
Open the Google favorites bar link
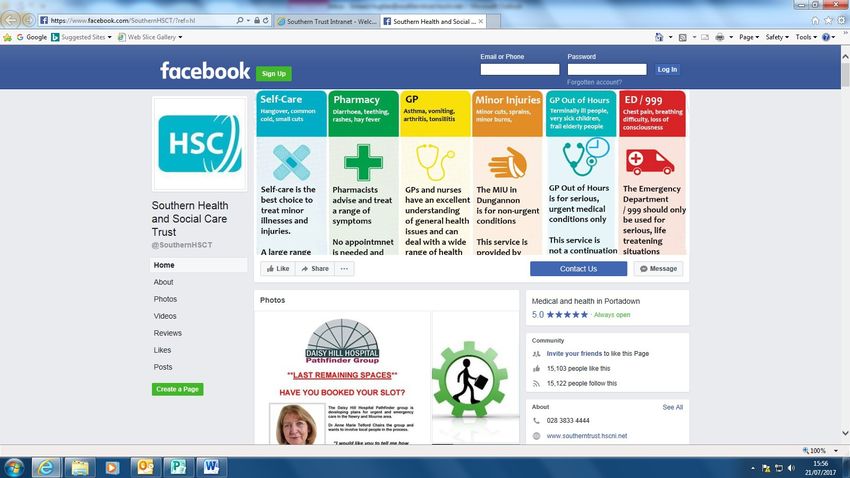coord(31,37)
